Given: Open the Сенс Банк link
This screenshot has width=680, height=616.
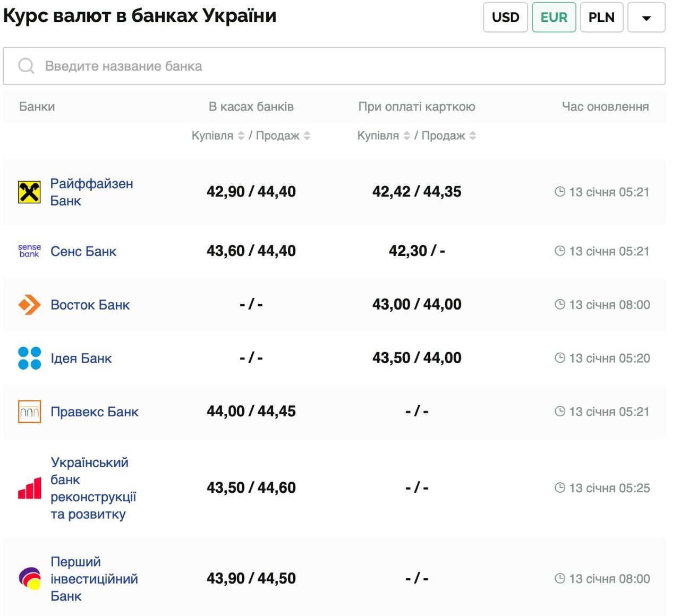Looking at the screenshot, I should click(83, 251).
